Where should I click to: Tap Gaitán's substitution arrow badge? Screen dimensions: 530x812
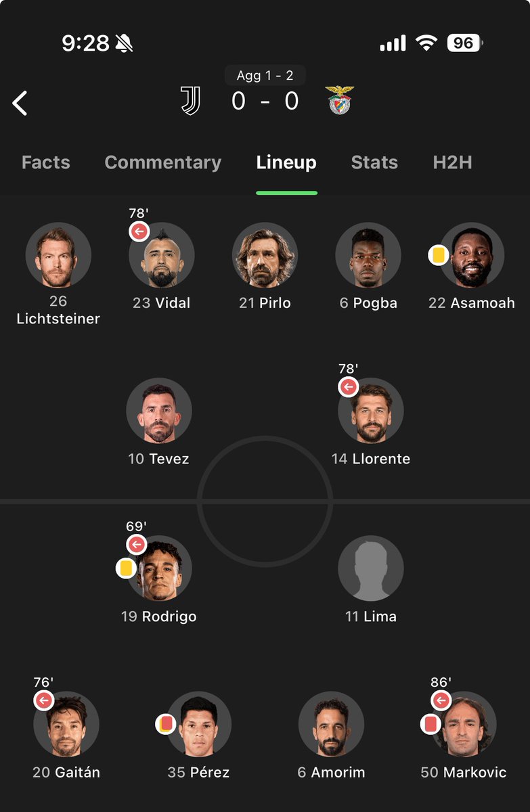point(44,700)
